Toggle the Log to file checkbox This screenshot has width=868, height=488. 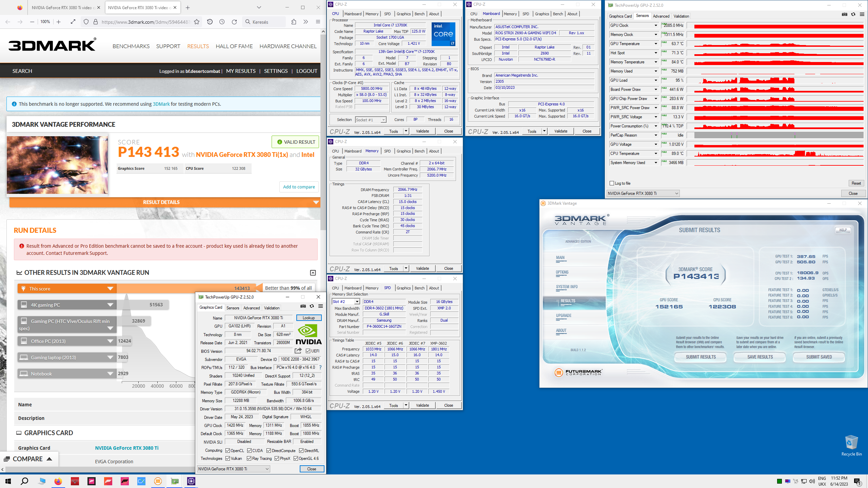click(612, 183)
